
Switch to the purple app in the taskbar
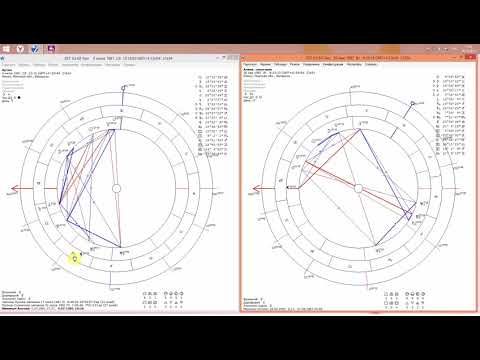(x=51, y=49)
